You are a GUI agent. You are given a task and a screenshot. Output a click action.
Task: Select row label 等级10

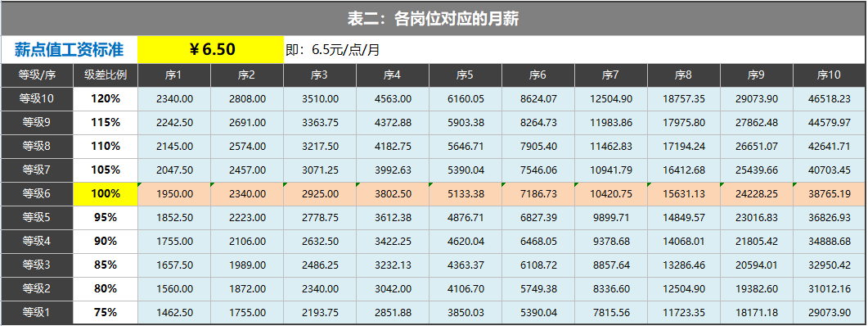37,99
